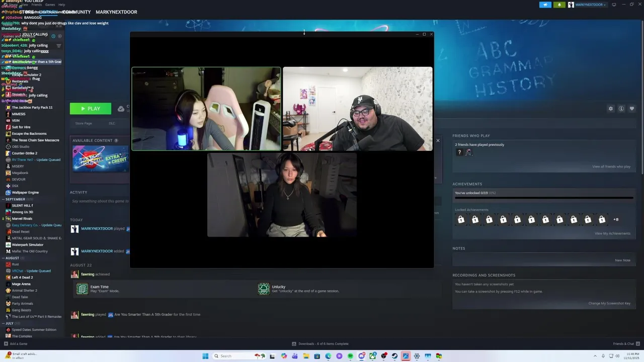Click the man with headphones video feed

click(357, 109)
